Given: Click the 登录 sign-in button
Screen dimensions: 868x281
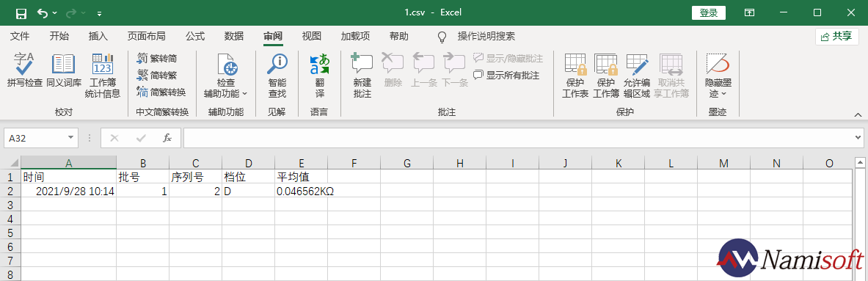Looking at the screenshot, I should click(709, 12).
